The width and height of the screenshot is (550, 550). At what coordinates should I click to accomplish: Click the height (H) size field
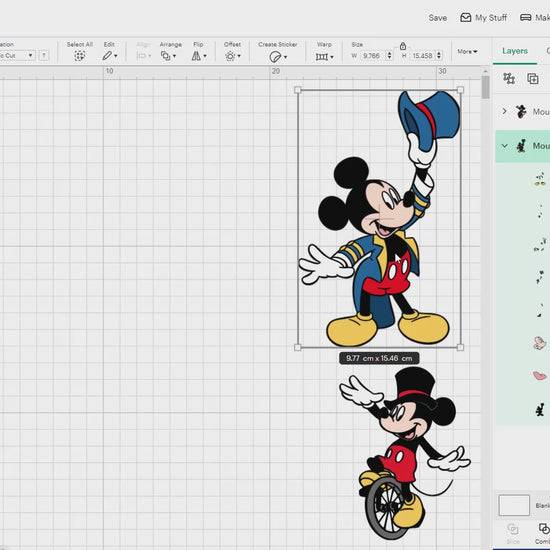click(423, 56)
